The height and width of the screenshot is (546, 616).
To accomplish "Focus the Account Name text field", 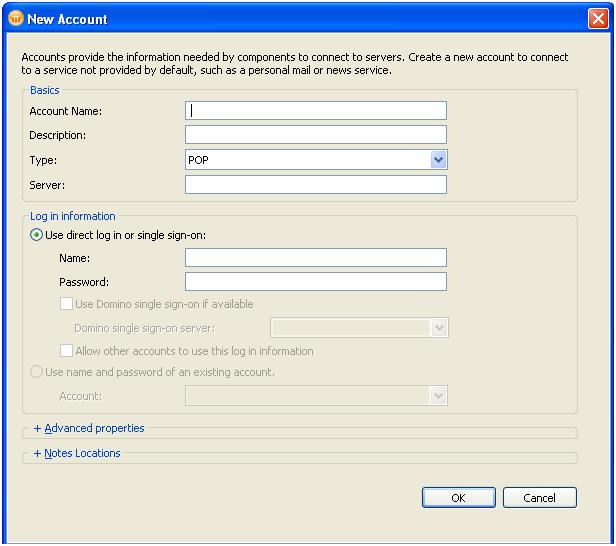I will 316,111.
